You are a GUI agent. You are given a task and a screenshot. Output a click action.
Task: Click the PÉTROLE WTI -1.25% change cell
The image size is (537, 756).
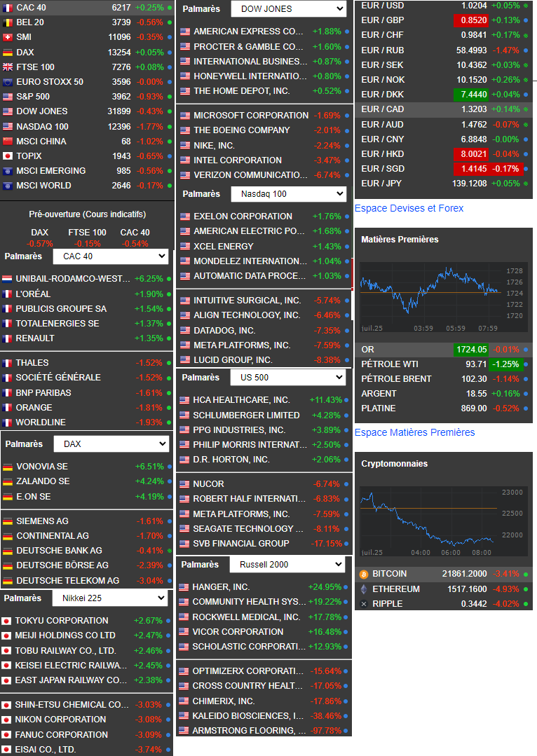506,364
